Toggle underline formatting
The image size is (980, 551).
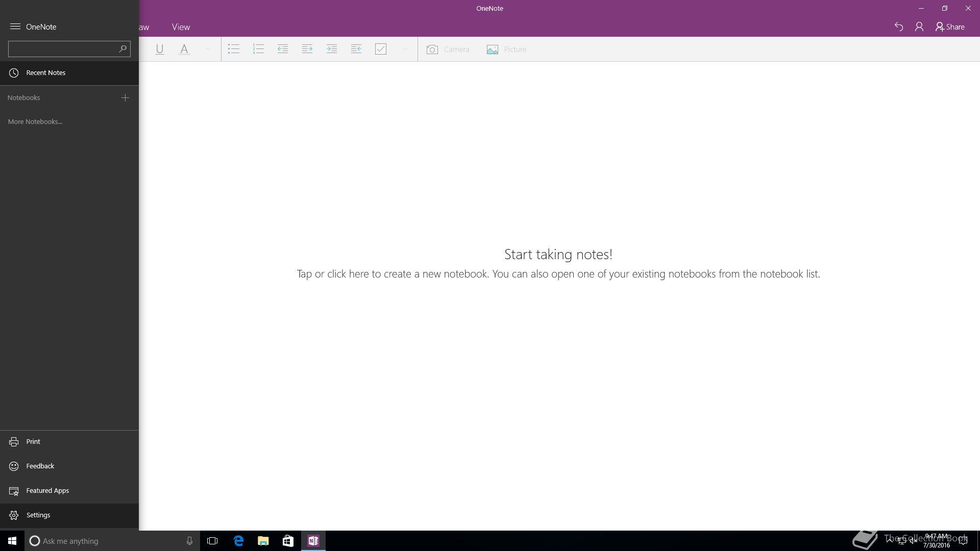point(160,49)
